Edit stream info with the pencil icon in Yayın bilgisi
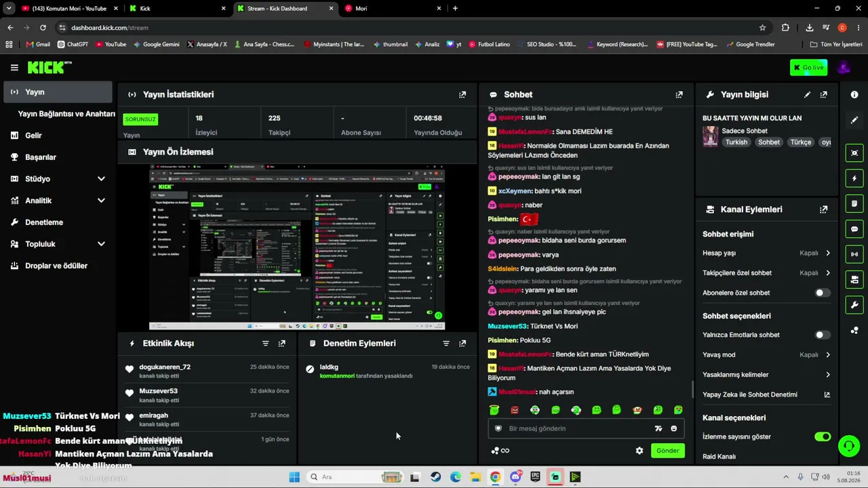868x488 pixels. tap(807, 95)
